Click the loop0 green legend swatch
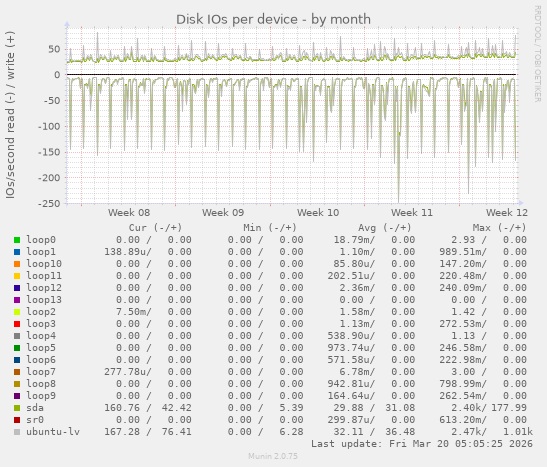The height and width of the screenshot is (467, 547). [x=17, y=240]
